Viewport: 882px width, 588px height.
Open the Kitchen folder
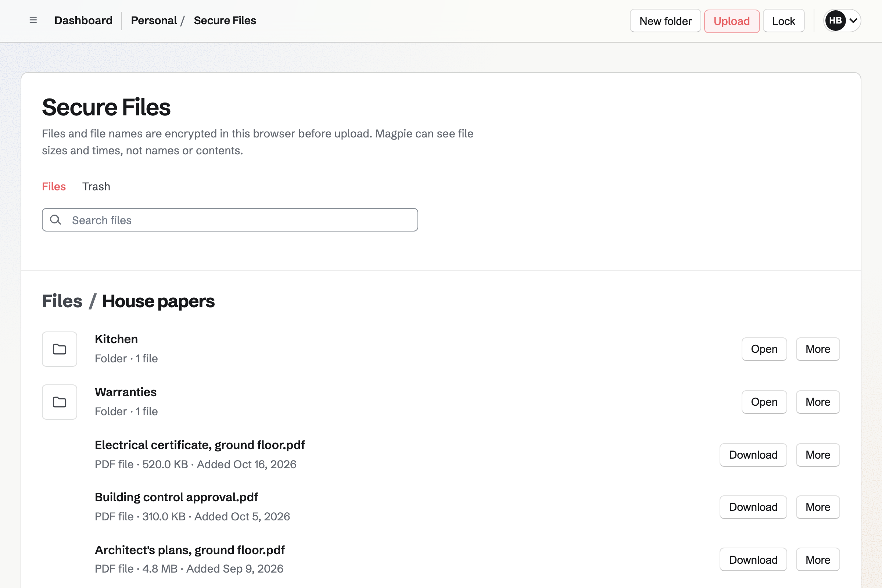tap(764, 349)
